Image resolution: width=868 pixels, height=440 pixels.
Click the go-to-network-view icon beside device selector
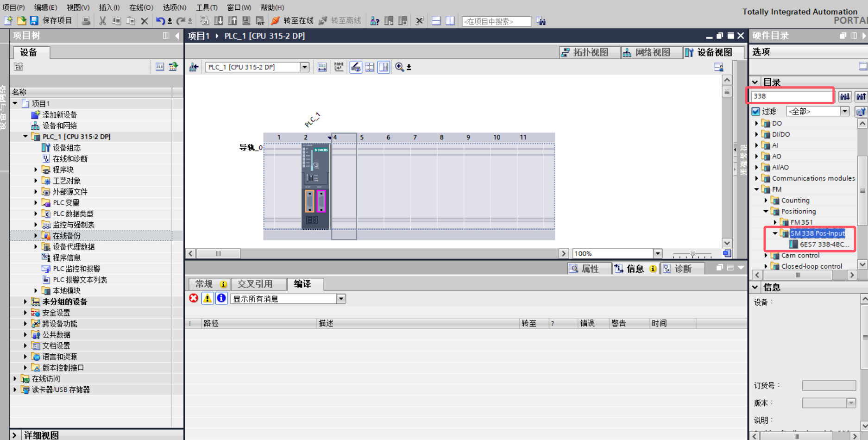(194, 67)
